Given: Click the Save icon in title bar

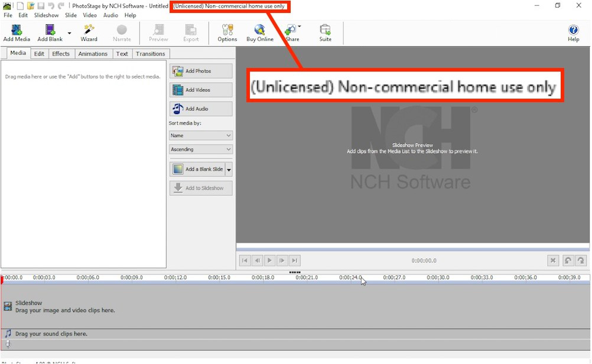Looking at the screenshot, I should tap(41, 6).
